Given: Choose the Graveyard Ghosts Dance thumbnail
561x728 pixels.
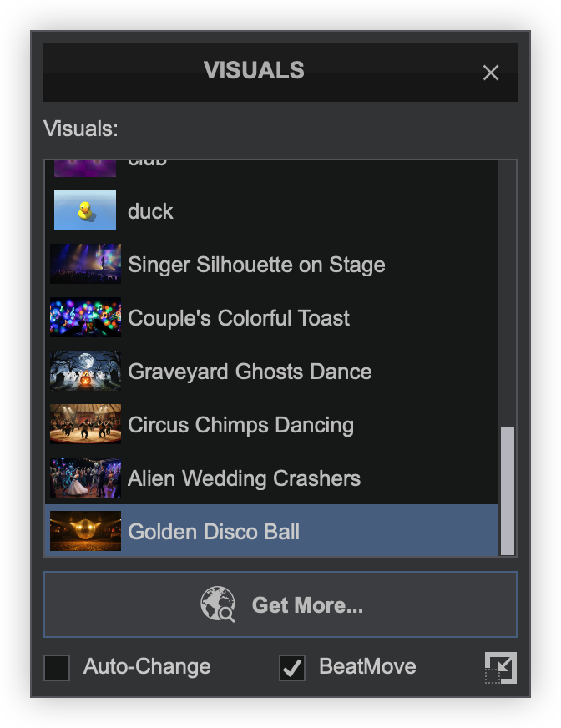Looking at the screenshot, I should [x=85, y=371].
